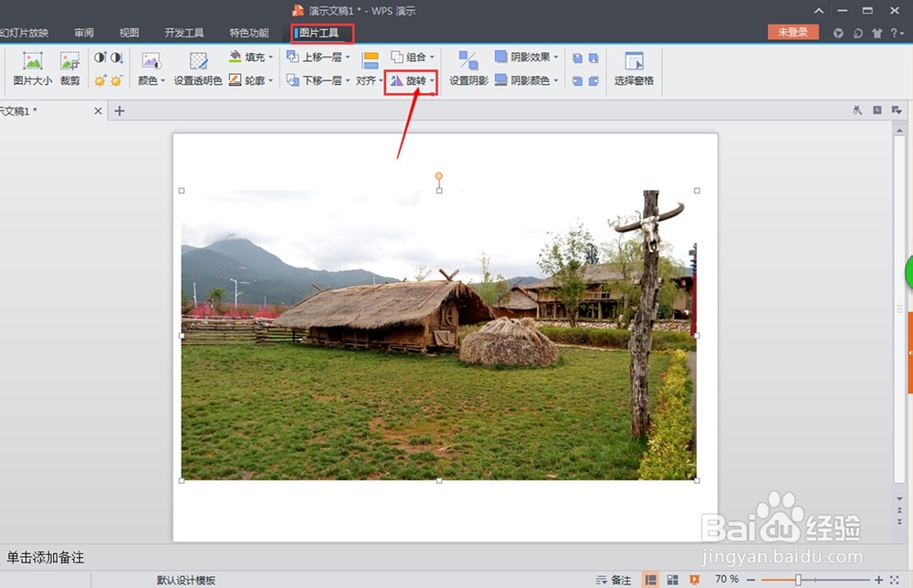Switch to the 幻灯片放映 ribbon tab
913x588 pixels.
tap(25, 33)
